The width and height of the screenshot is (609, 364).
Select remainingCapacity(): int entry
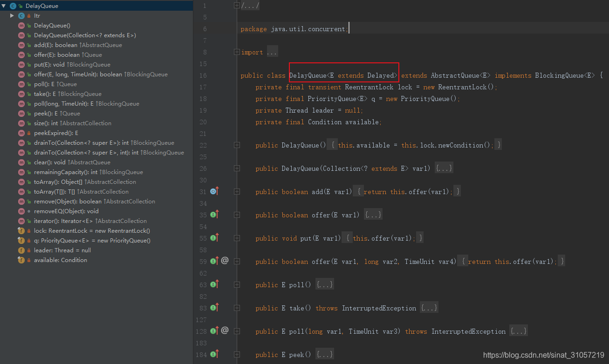[x=89, y=172]
